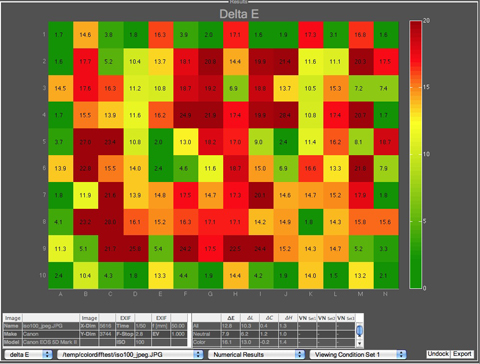Click the Model cell Canon EOS 5D Mark II
Image resolution: width=480 pixels, height=364 pixels.
click(51, 342)
